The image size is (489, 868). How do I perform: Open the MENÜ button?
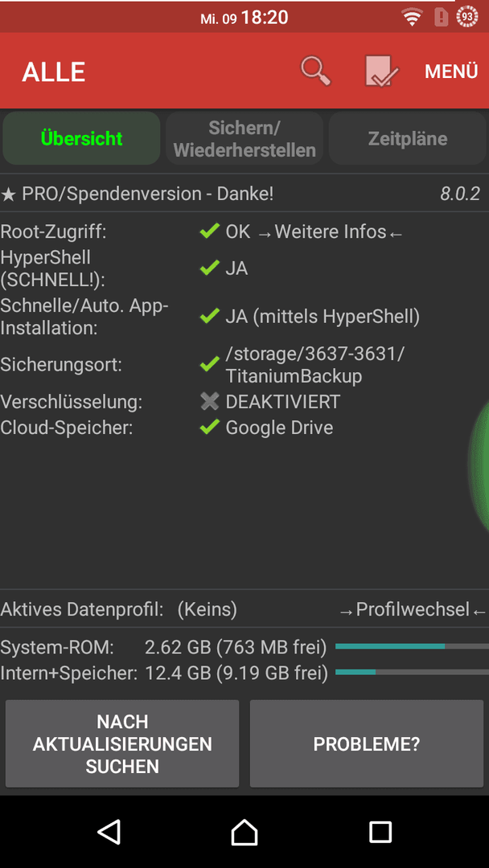(x=450, y=72)
